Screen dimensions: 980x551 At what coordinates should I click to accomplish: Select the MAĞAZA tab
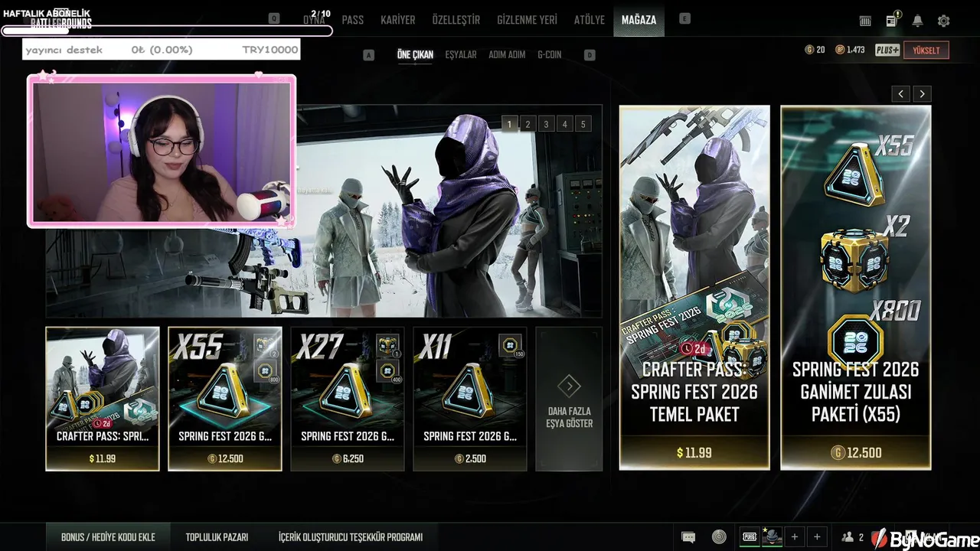point(639,20)
